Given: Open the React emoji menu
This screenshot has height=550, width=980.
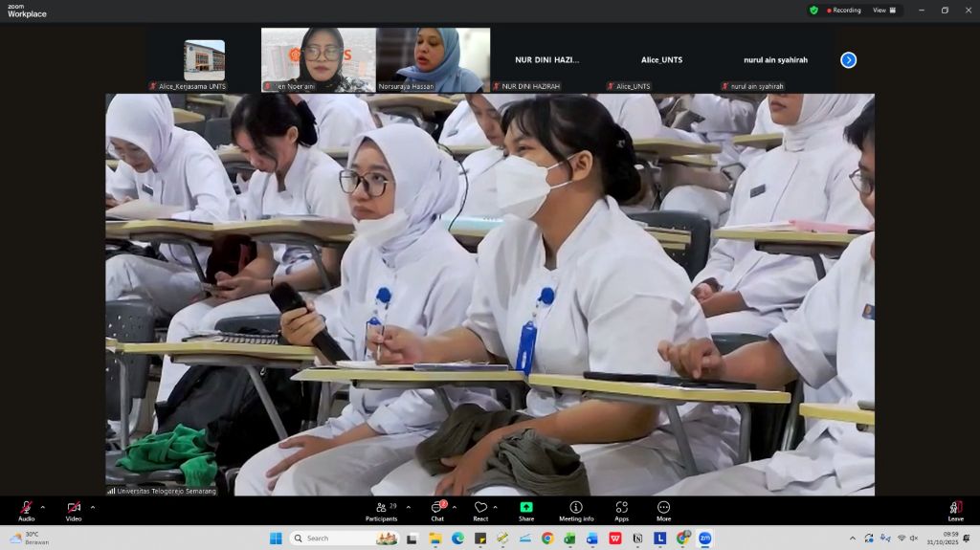Looking at the screenshot, I should point(480,509).
